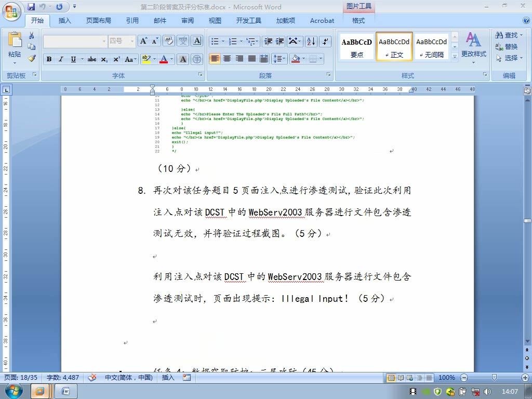Screen dimensions: 532x399
Task: Select the Format Painter brush
Action: pyautogui.click(x=32, y=58)
